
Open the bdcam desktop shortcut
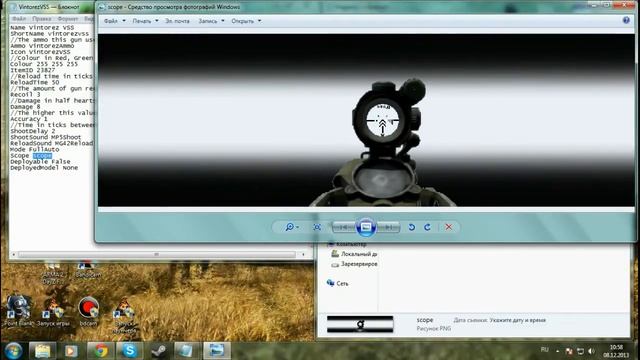(89, 311)
